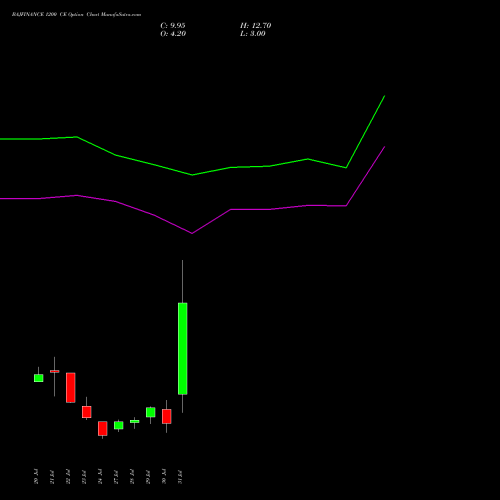
Task: Select the large red 22 Jul candlestick
Action: coord(70,388)
